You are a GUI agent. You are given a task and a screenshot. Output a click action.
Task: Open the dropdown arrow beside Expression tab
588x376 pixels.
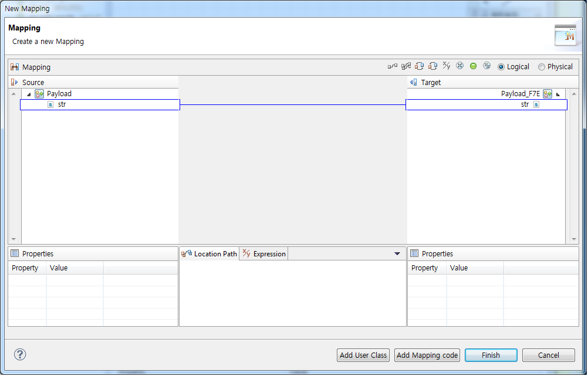[398, 253]
